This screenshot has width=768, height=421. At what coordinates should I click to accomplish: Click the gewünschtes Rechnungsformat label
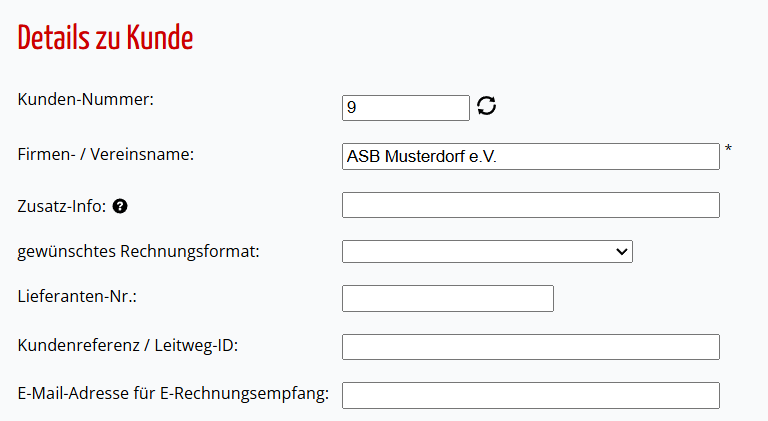pyautogui.click(x=139, y=252)
